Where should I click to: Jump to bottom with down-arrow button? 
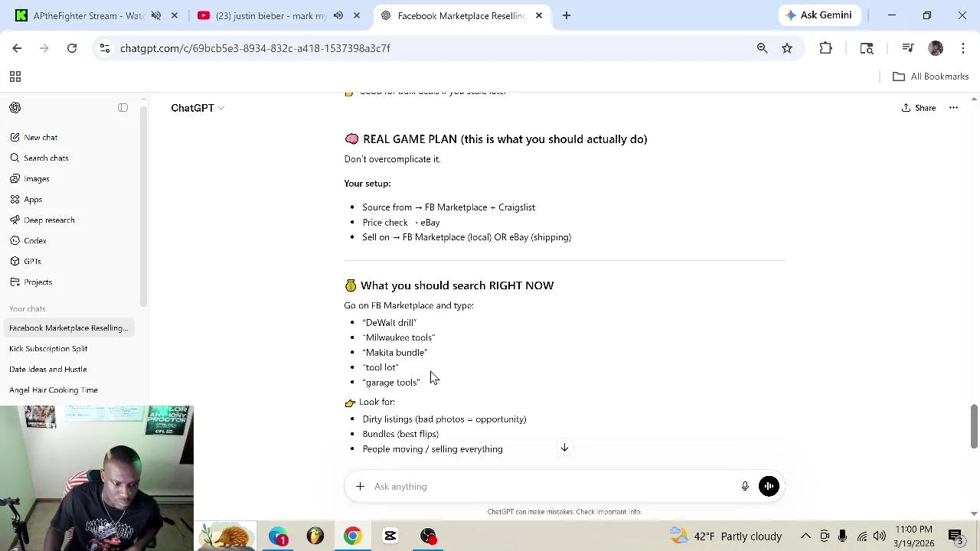click(564, 448)
